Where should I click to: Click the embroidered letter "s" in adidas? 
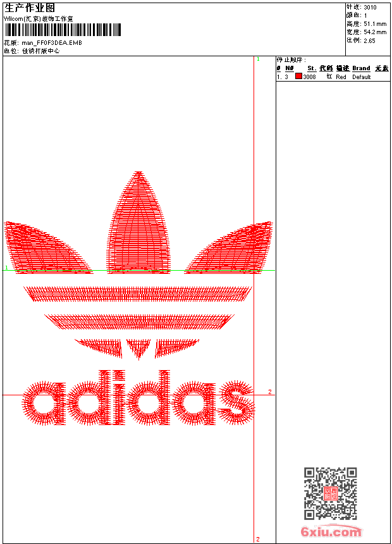click(x=236, y=403)
